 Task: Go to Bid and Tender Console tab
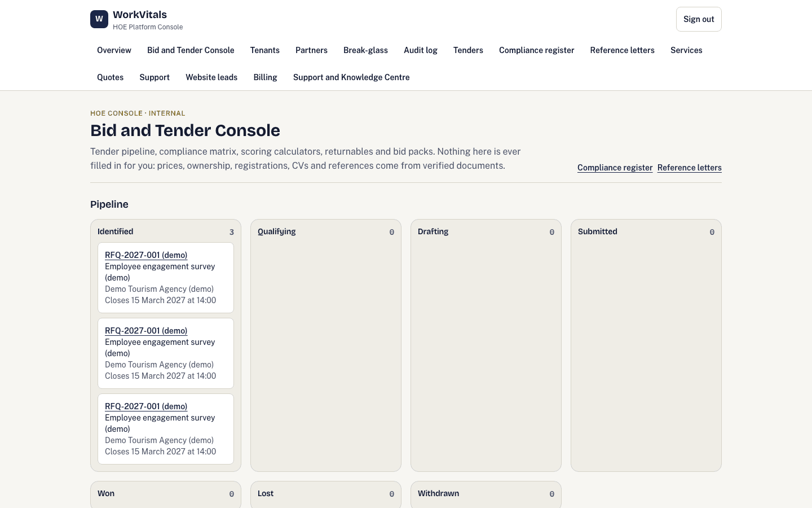pyautogui.click(x=191, y=50)
